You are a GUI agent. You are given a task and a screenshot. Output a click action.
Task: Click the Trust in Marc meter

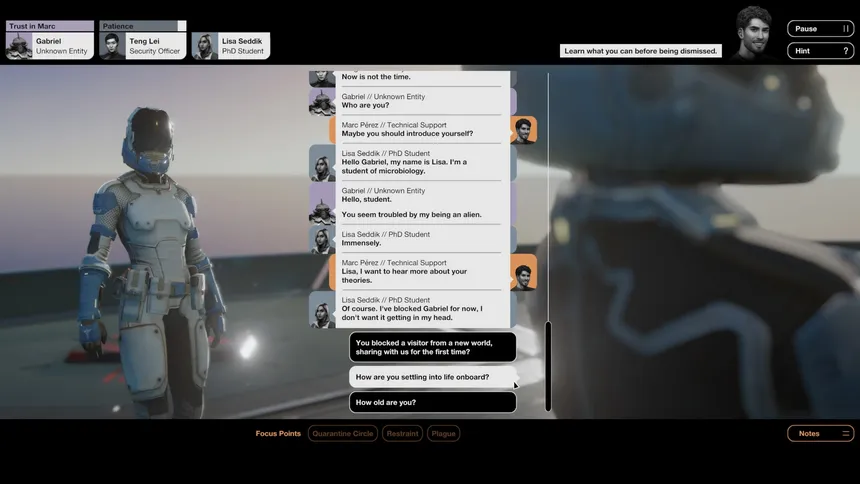tap(50, 26)
